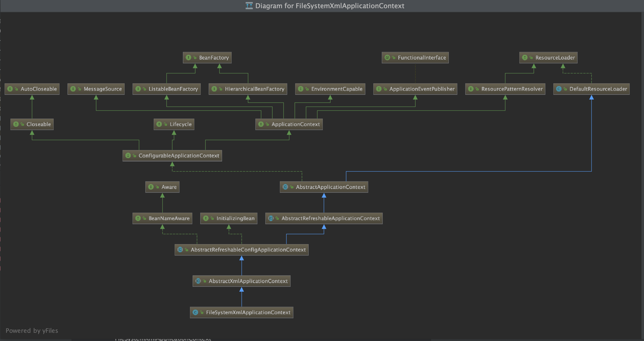
Task: Select the MessageSource node label
Action: click(103, 89)
